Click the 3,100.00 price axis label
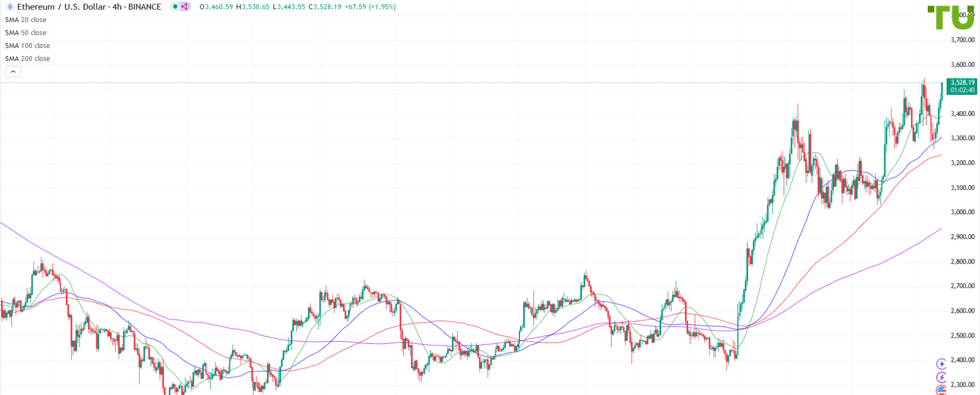This screenshot has height=395, width=980. (x=963, y=187)
